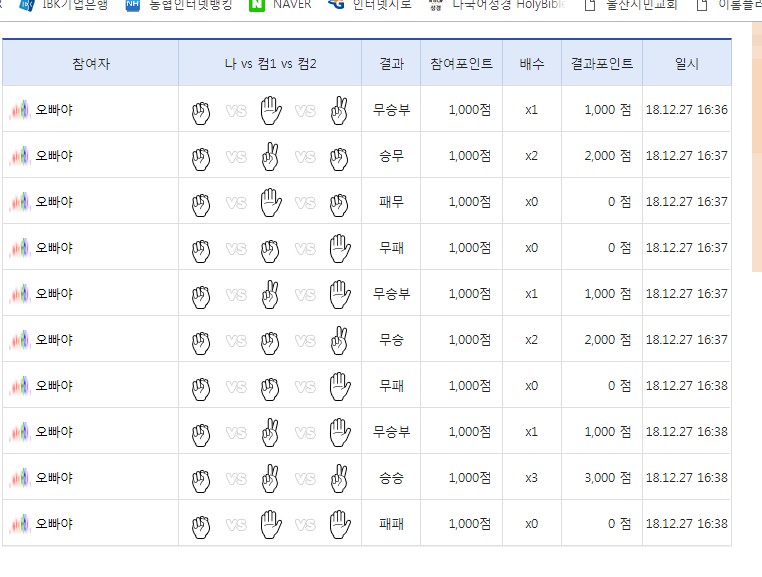Click the 오빠야 avatar icon in 승무 row
762x577 pixels.
pyautogui.click(x=21, y=156)
